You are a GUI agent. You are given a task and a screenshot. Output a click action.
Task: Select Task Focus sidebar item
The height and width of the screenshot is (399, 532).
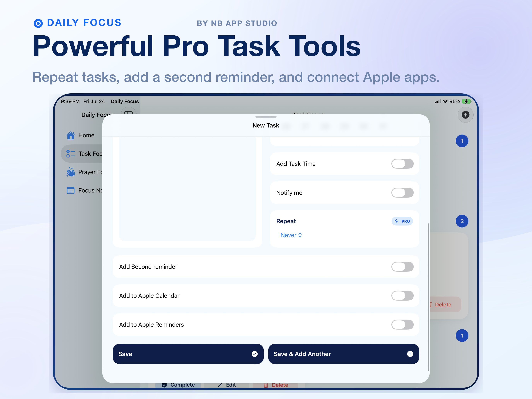click(82, 154)
